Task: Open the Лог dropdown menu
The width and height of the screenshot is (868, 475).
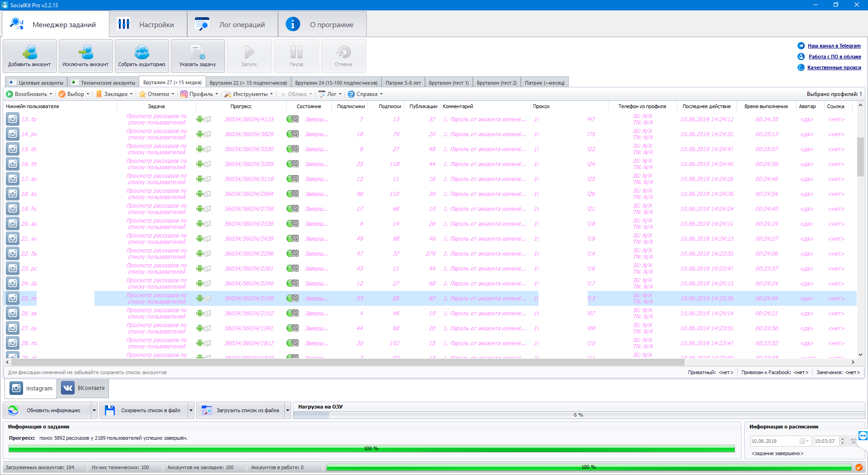Action: [330, 94]
